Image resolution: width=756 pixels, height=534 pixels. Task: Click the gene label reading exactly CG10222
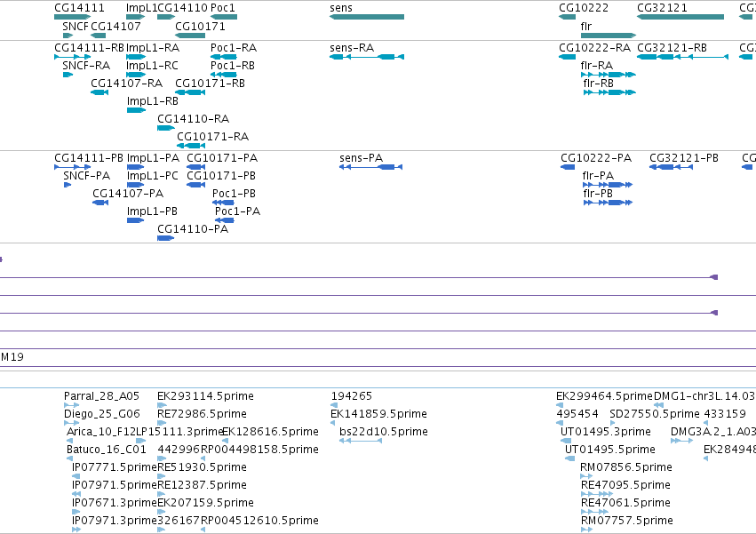(x=584, y=8)
